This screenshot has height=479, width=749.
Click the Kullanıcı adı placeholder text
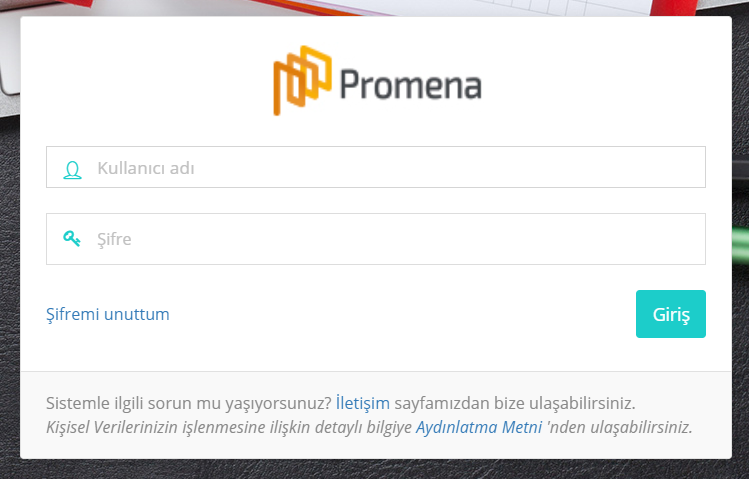(146, 168)
